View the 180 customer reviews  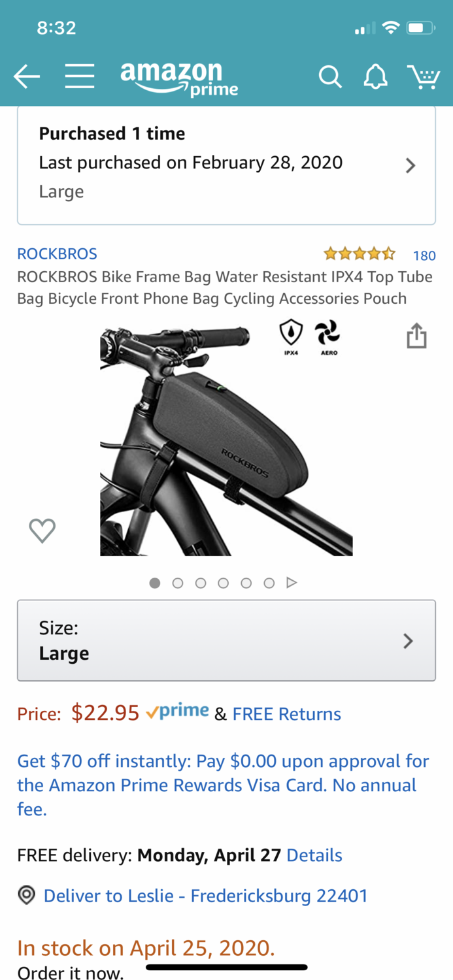(x=424, y=255)
